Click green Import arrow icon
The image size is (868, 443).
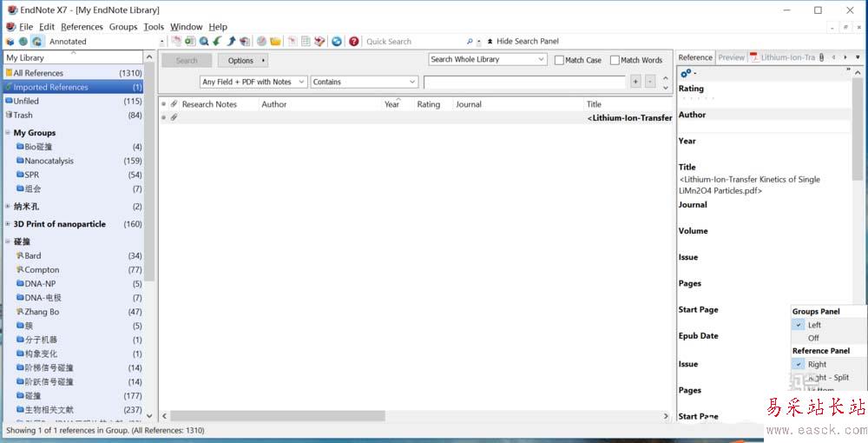tap(218, 41)
